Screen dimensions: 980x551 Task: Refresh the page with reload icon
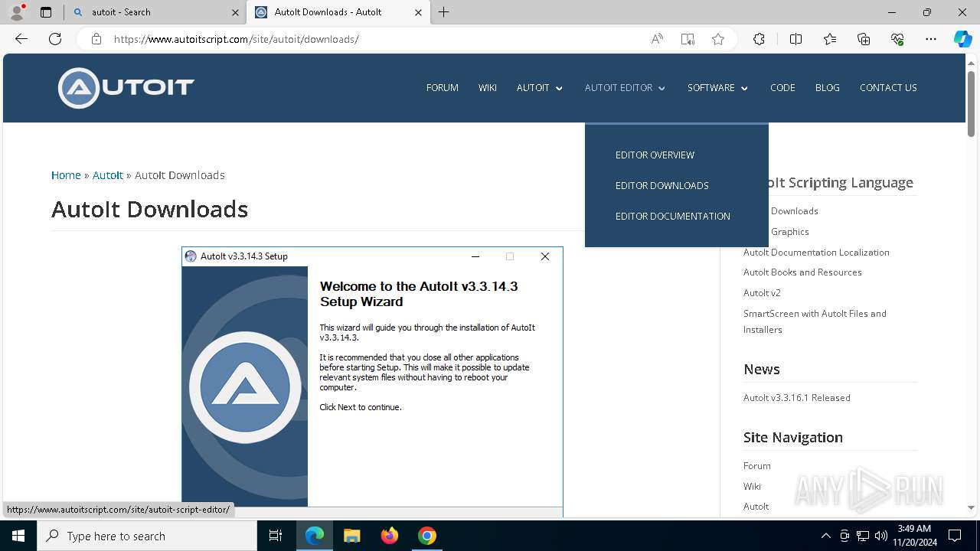pos(55,39)
